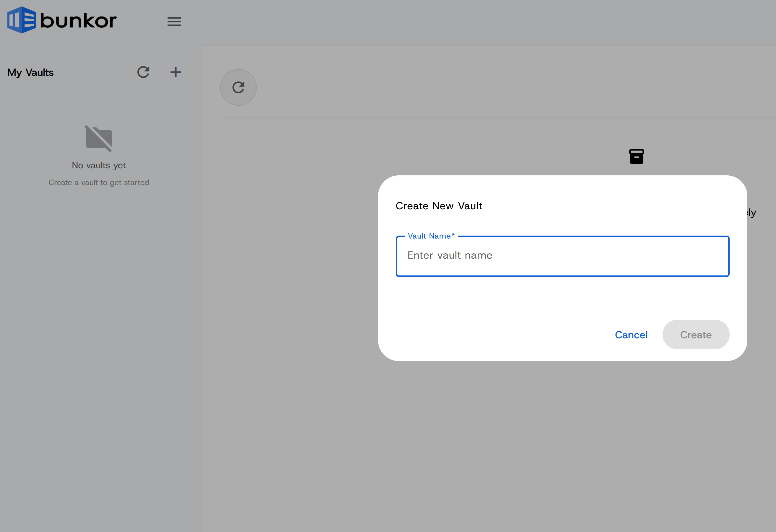Refresh the My Vaults list
The width and height of the screenshot is (776, 532).
click(143, 72)
